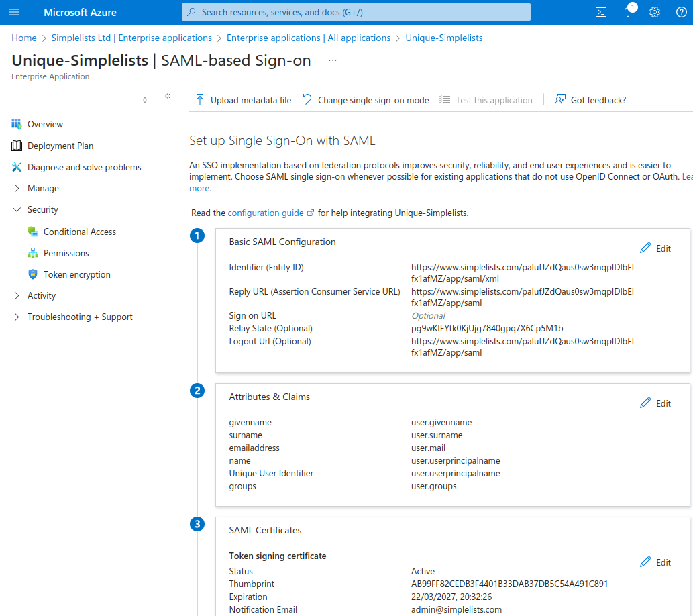Click notification email admin@simplelists.com
This screenshot has height=616, width=693.
coord(457,610)
